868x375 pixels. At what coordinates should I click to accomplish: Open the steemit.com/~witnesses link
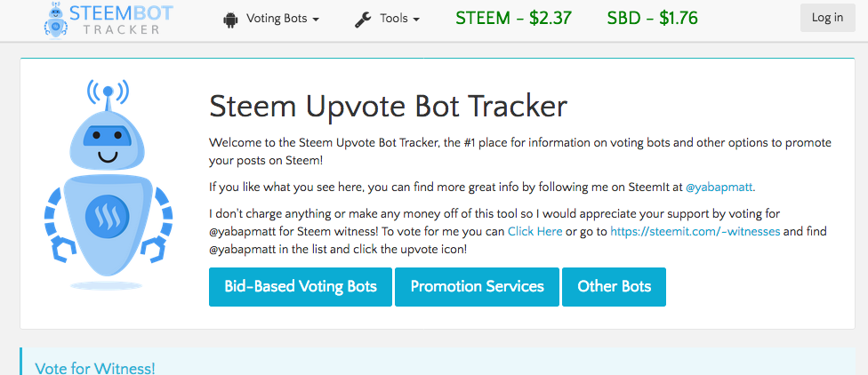695,231
